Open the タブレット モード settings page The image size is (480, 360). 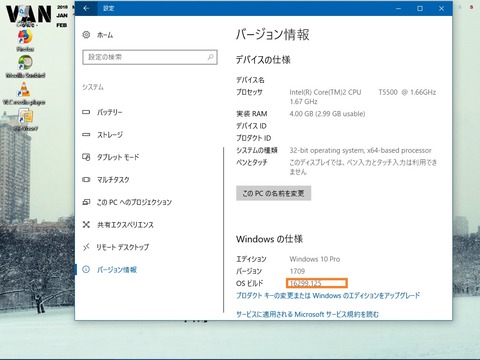click(118, 157)
